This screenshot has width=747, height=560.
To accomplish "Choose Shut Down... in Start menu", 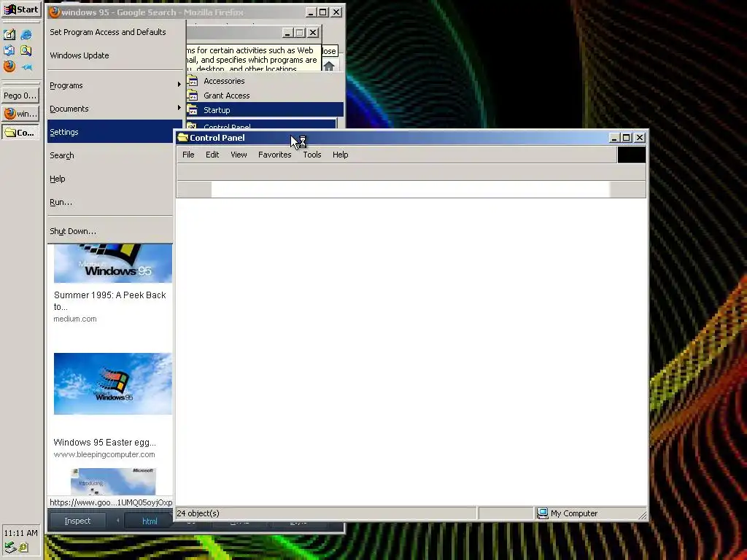I will [111, 231].
